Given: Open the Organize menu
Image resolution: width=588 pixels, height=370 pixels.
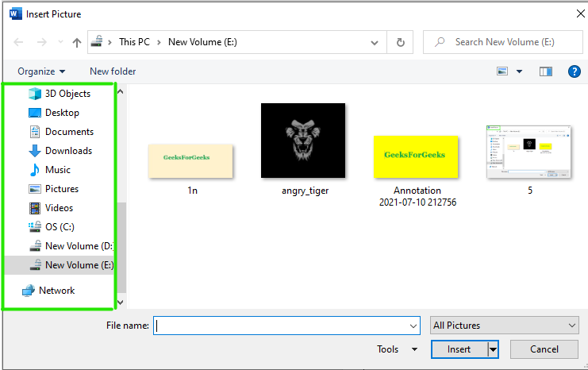Looking at the screenshot, I should [41, 71].
